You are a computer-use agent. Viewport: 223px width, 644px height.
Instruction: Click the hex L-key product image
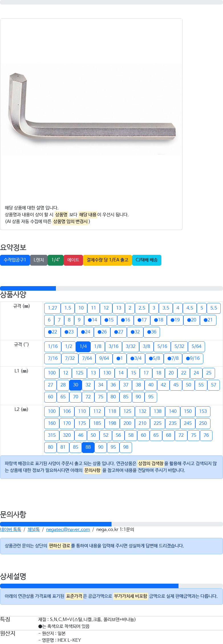click(91, 108)
